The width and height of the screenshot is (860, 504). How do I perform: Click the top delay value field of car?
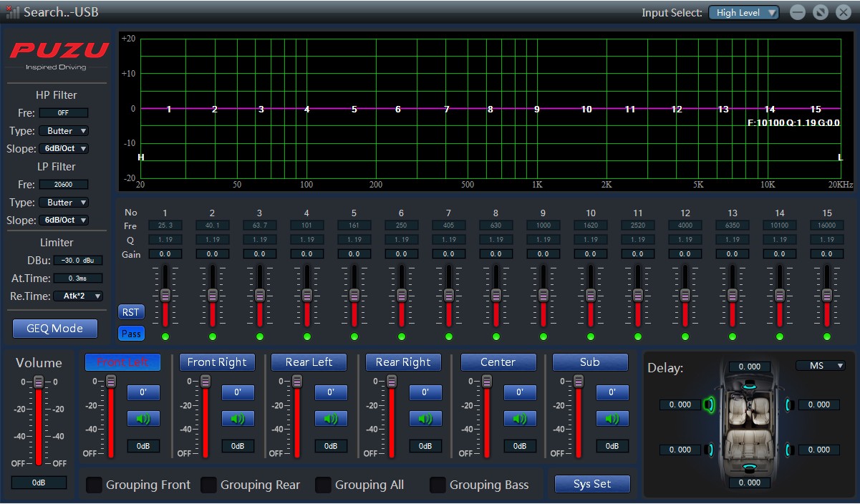click(750, 367)
